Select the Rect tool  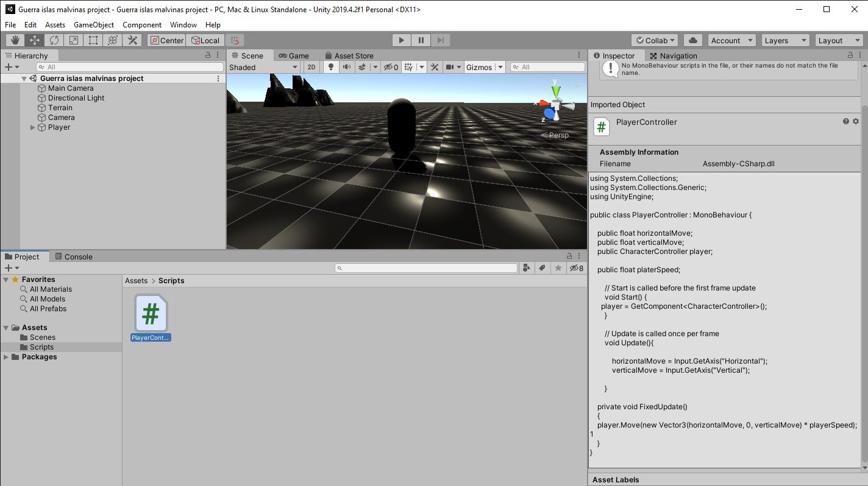(93, 40)
